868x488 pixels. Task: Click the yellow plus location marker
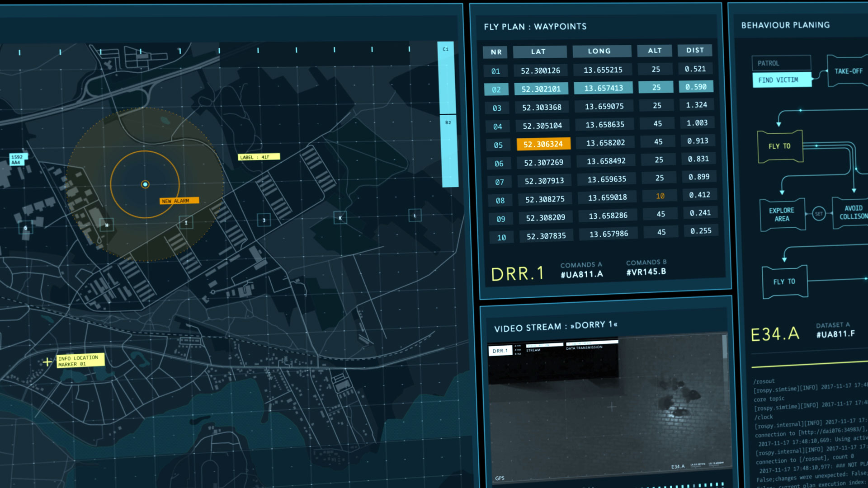point(47,362)
